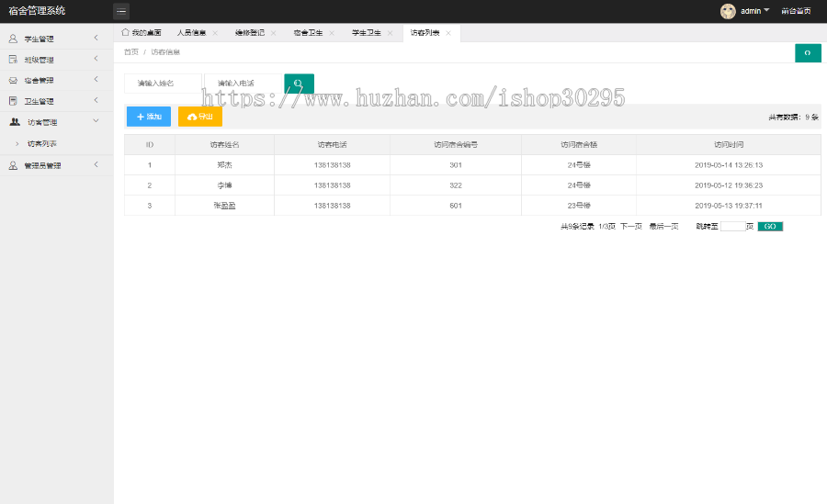Click the orange 导出 export button
Image resolution: width=827 pixels, height=504 pixels.
(x=200, y=117)
